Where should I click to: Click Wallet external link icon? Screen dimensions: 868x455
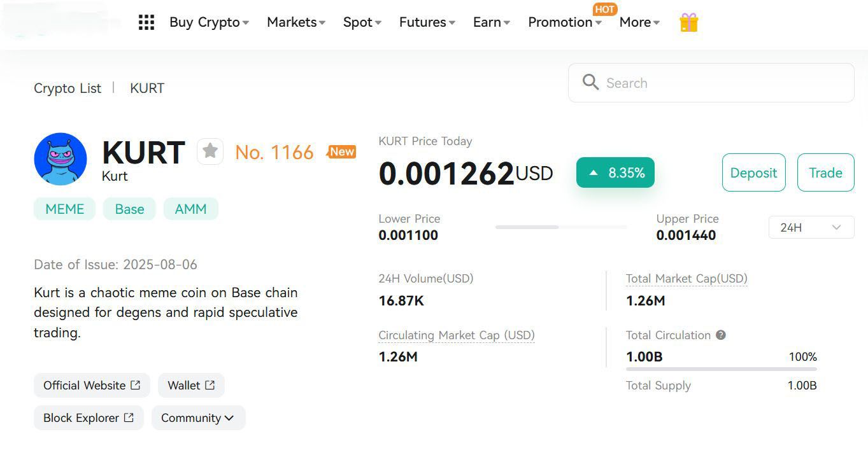tap(210, 385)
